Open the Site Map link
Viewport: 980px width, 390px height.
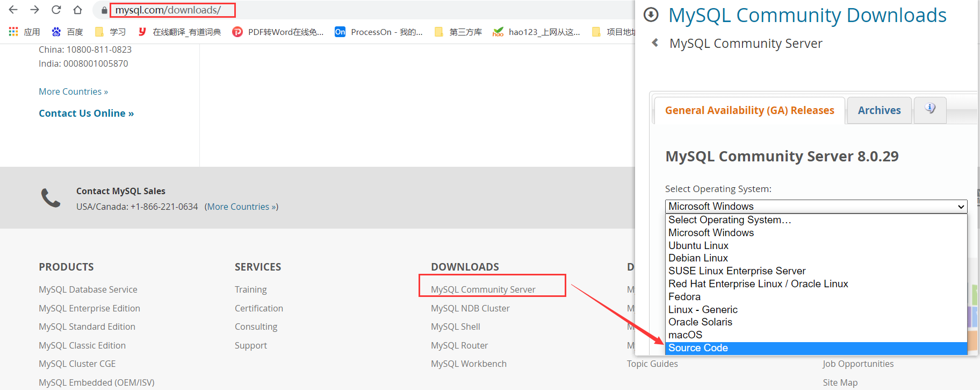pos(840,382)
